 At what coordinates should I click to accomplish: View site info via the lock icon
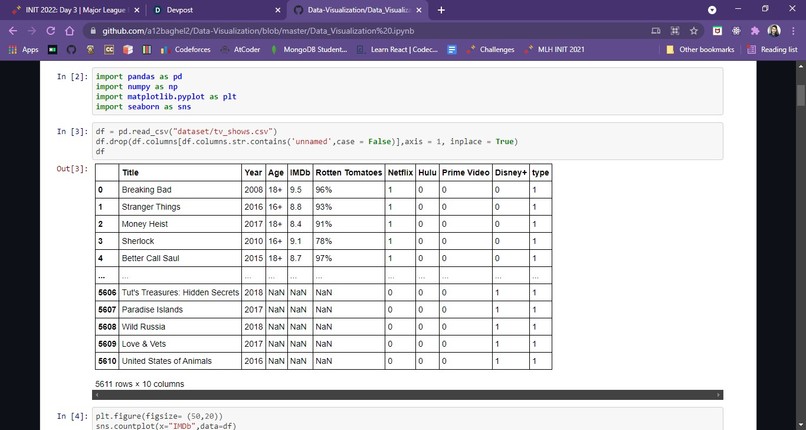point(93,31)
